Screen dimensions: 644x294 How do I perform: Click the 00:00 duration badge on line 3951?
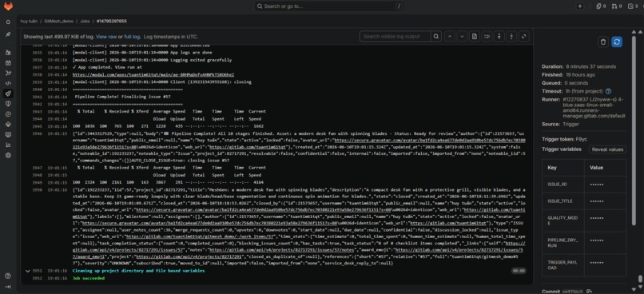[519, 271]
